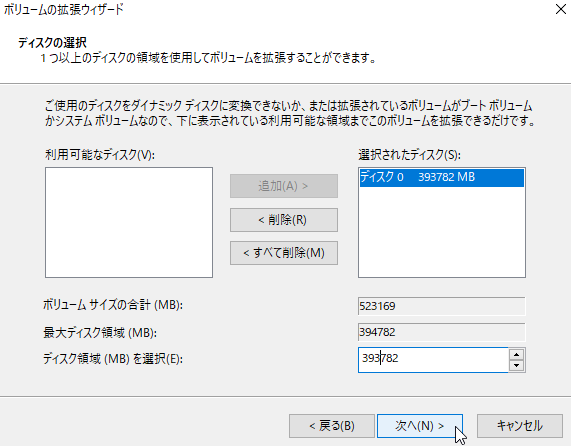Click blank area below ディスク 0 in selected list
Screen dimensions: 571x446
pyautogui.click(x=442, y=233)
